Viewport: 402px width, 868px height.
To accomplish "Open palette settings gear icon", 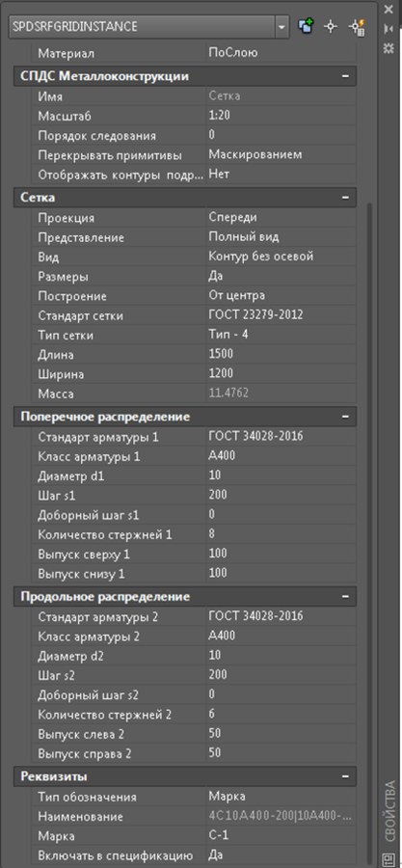I will [x=389, y=48].
